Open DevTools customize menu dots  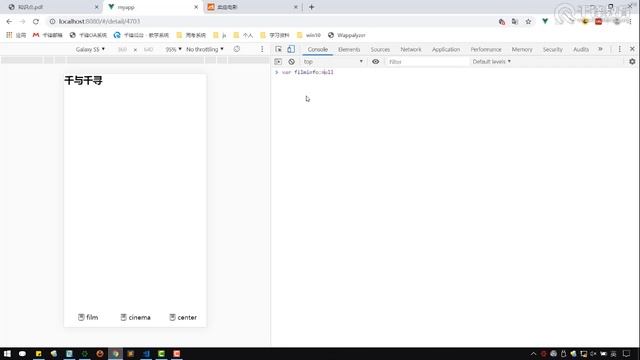coord(620,49)
